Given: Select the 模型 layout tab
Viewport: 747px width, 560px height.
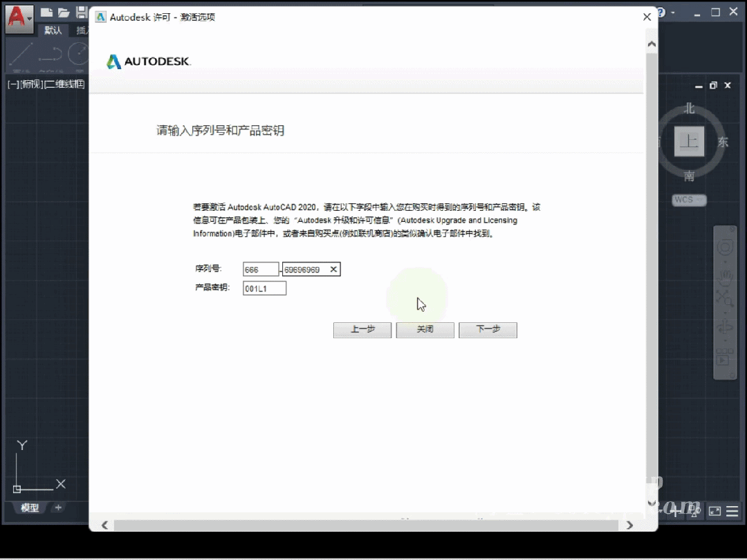Looking at the screenshot, I should pyautogui.click(x=30, y=507).
